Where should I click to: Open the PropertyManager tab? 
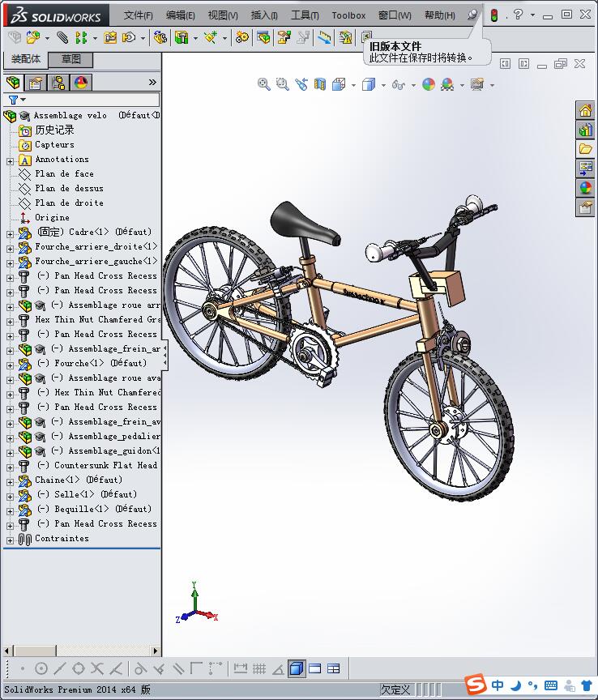click(36, 83)
